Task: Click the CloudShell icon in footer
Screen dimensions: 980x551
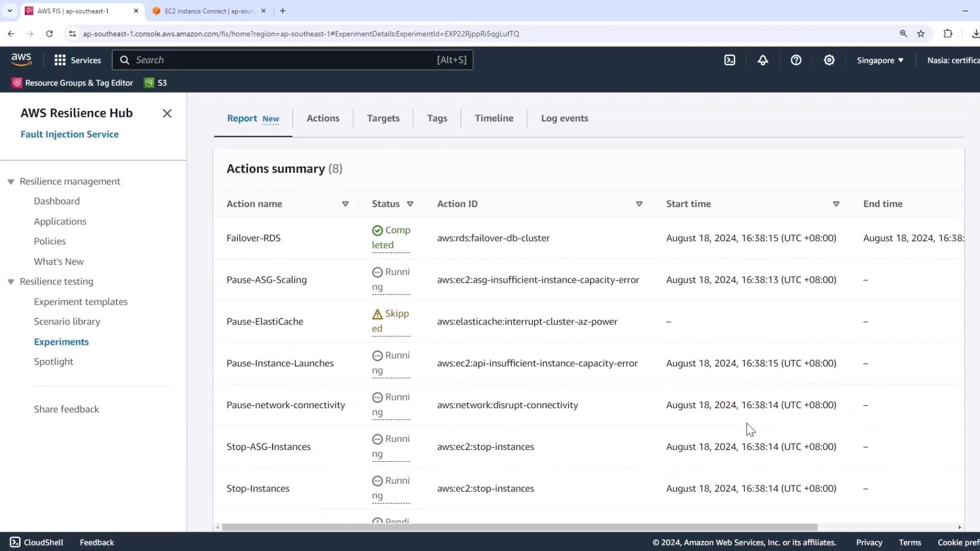Action: coord(15,542)
